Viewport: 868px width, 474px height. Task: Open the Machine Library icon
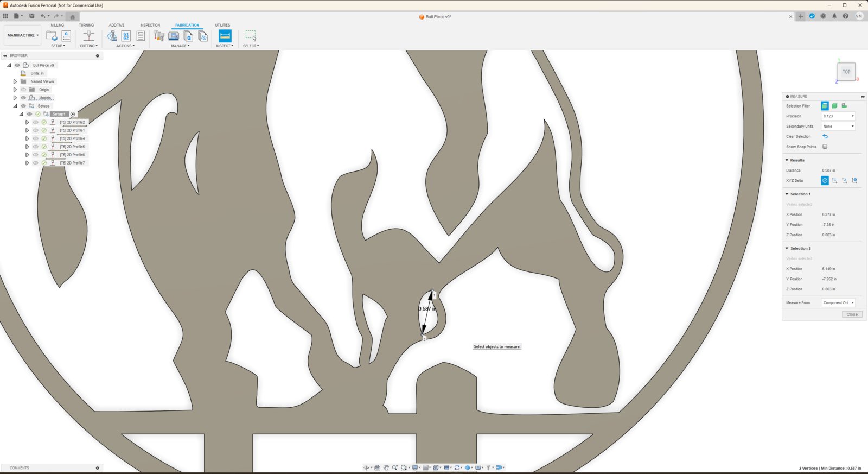point(174,36)
